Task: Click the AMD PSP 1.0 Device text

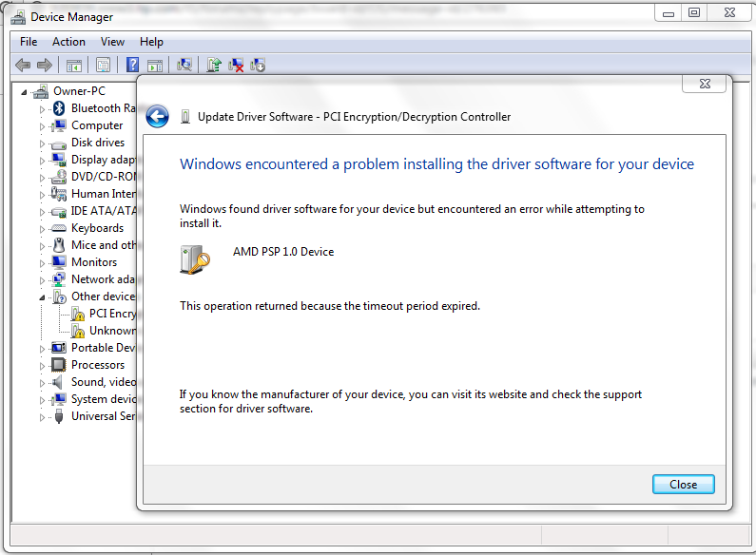Action: [283, 252]
